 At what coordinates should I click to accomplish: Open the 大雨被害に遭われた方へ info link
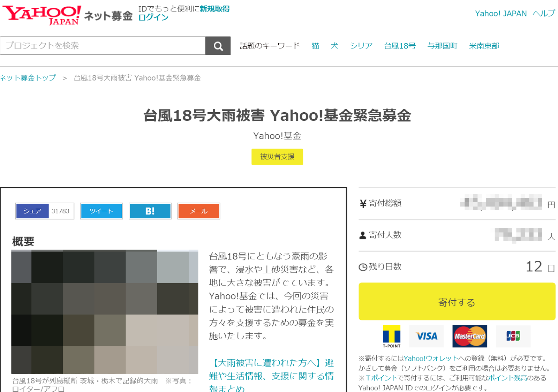(x=271, y=376)
